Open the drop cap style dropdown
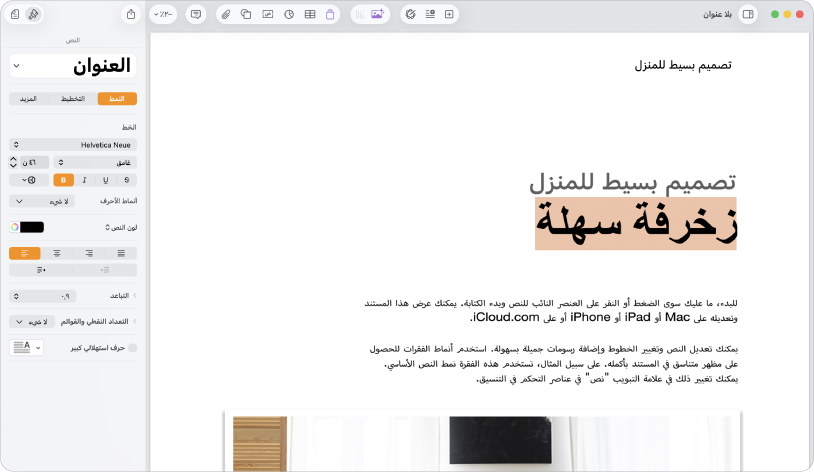814x473 pixels. point(26,347)
